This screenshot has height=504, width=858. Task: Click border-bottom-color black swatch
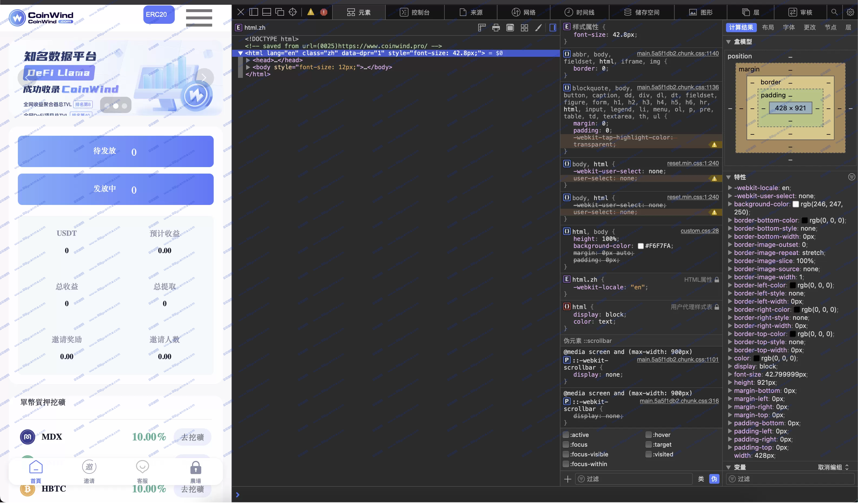804,221
